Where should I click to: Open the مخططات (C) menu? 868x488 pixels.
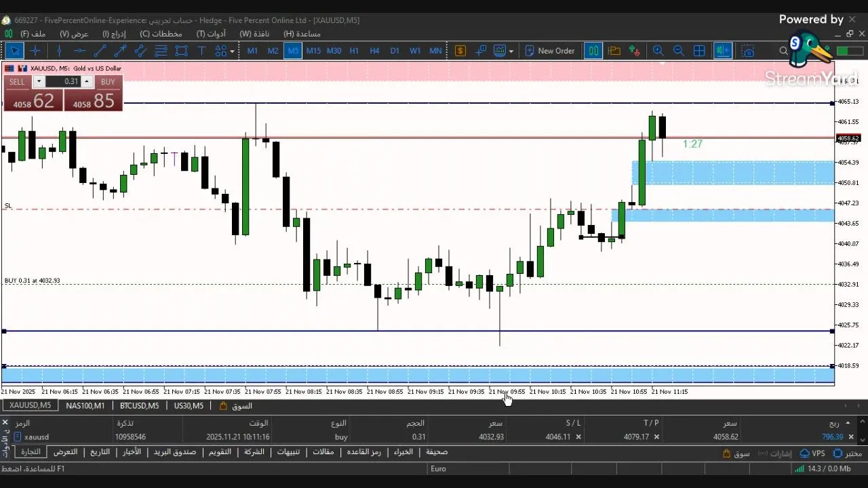161,34
